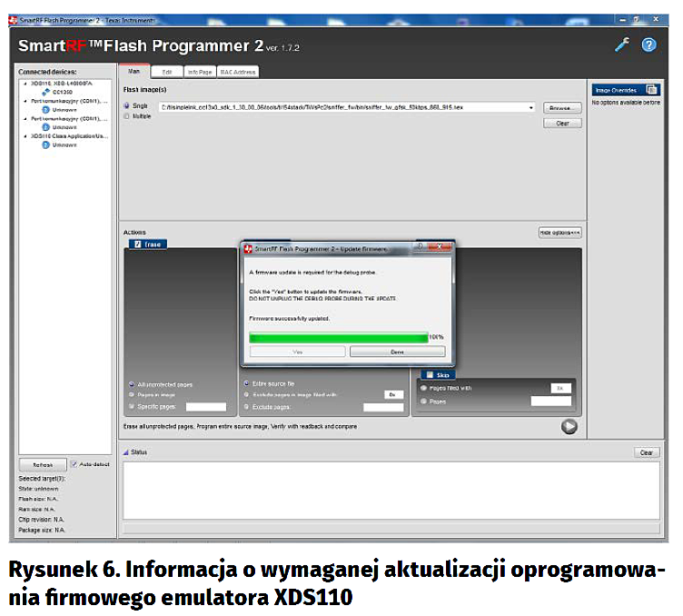The width and height of the screenshot is (683, 616).
Task: Toggle the Erase action checkbox
Action: point(137,244)
